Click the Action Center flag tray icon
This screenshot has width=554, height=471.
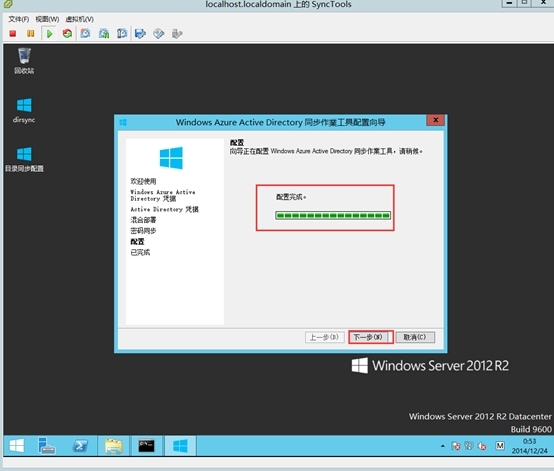[456, 446]
